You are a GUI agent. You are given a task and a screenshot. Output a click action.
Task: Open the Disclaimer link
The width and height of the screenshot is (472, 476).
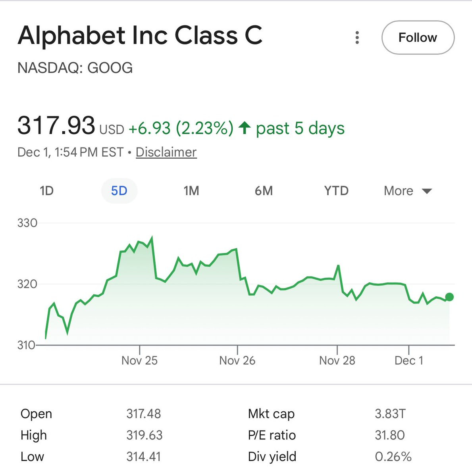click(x=166, y=152)
